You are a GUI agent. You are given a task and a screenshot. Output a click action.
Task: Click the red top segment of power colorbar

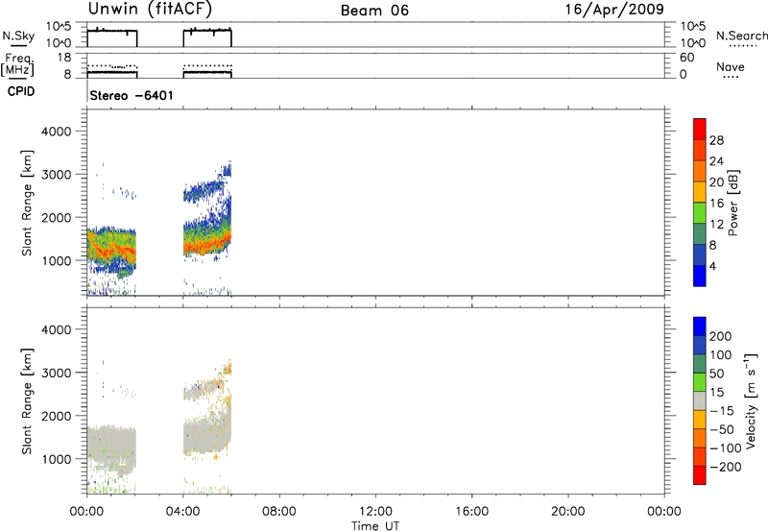[x=700, y=129]
